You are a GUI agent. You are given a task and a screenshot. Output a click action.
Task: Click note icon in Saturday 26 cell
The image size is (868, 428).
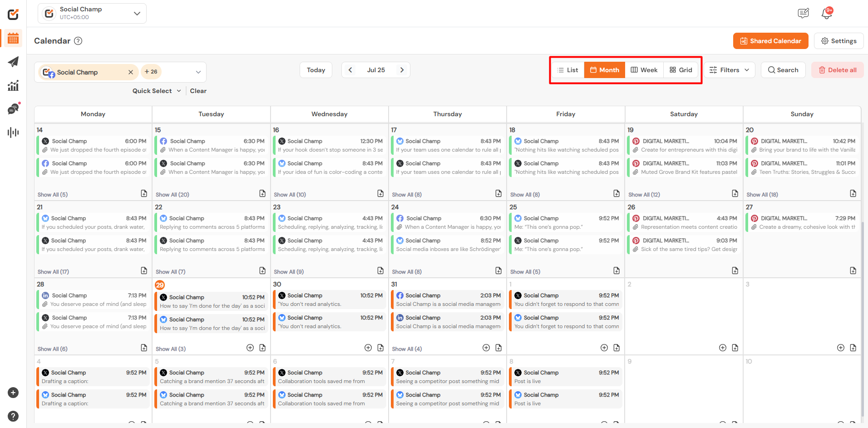pyautogui.click(x=735, y=271)
